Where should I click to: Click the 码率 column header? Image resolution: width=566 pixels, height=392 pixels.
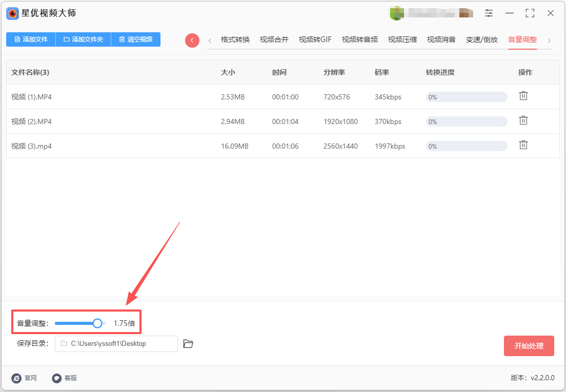[x=382, y=72]
